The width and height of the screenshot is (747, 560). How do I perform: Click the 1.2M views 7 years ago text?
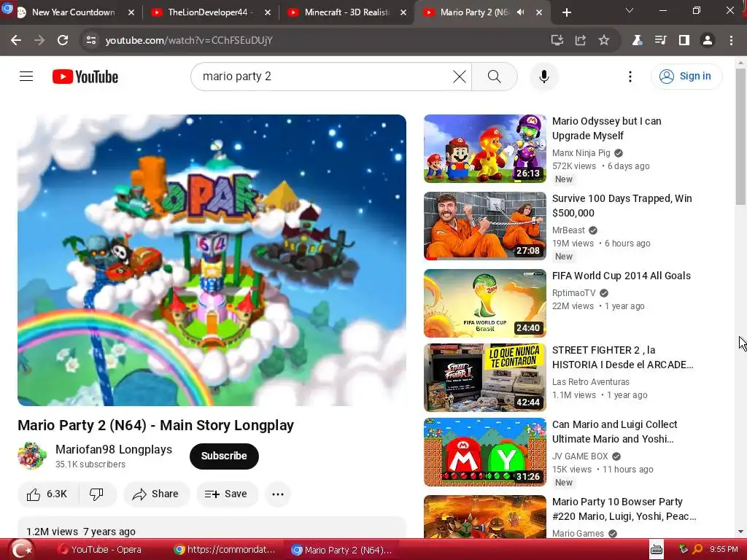click(81, 532)
